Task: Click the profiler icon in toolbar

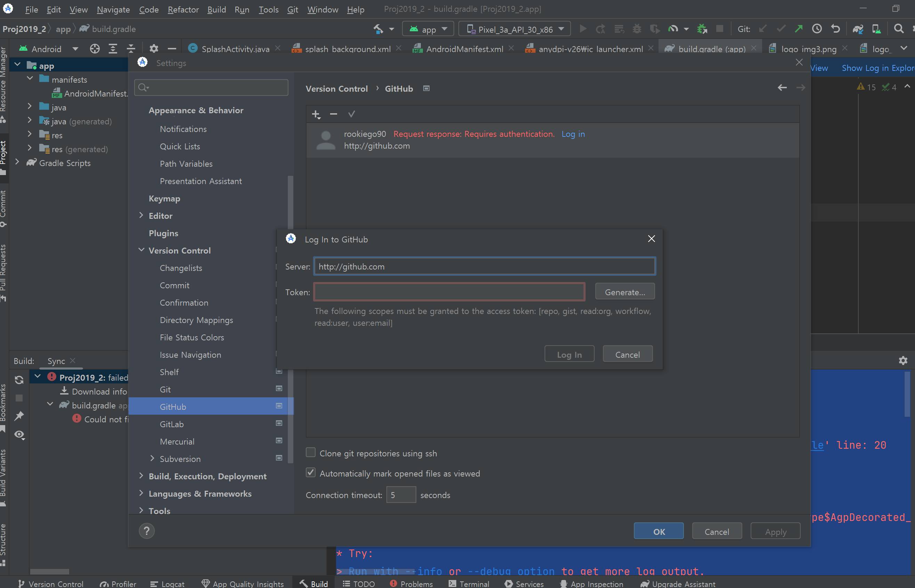Action: tap(673, 29)
